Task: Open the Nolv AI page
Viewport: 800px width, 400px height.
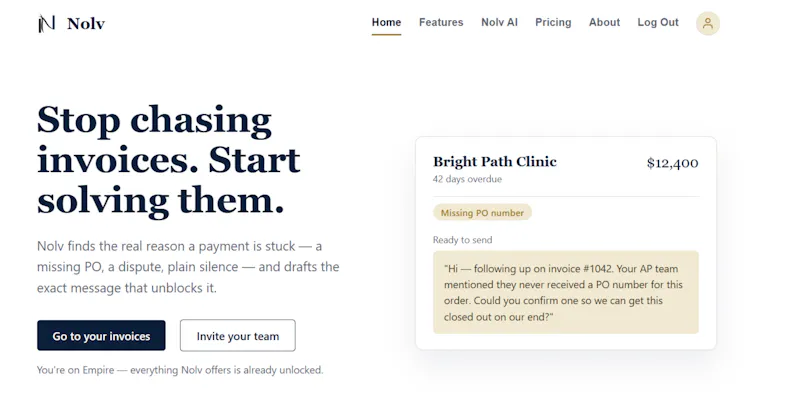Action: coord(499,22)
